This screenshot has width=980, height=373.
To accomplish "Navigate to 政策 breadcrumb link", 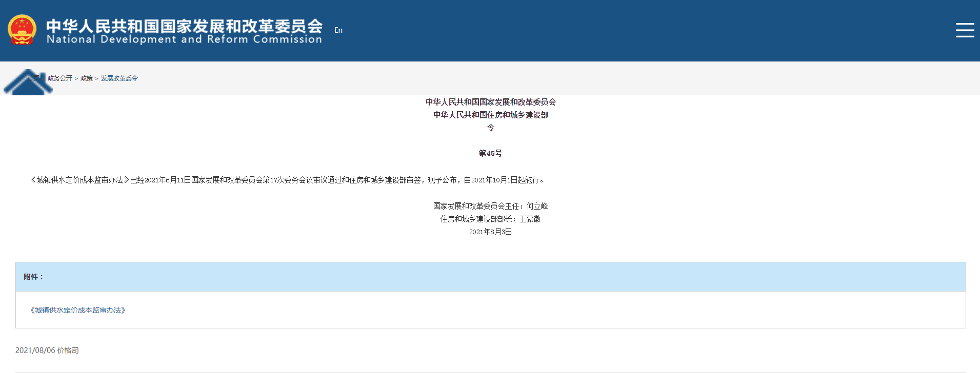I will tap(86, 78).
